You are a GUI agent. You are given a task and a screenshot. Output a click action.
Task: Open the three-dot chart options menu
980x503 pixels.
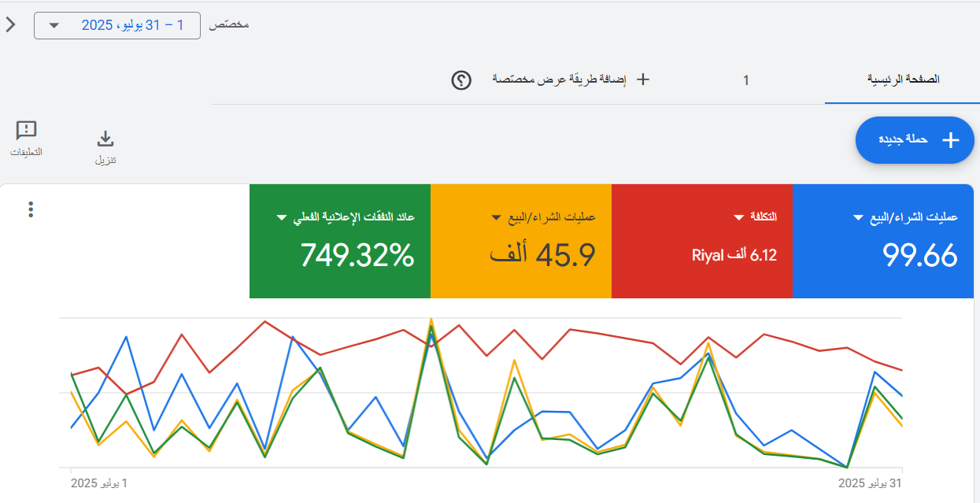click(x=31, y=209)
